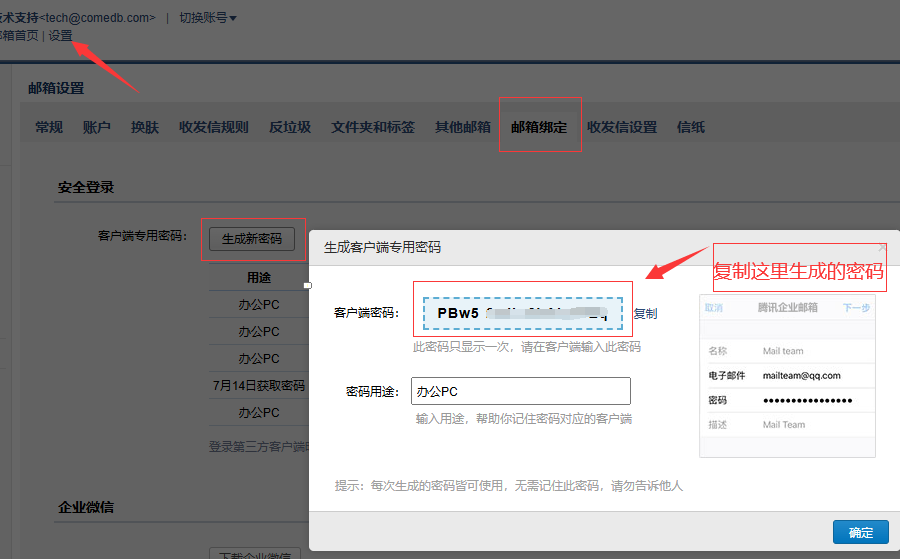
Task: Open the 账户 tab
Action: tap(97, 127)
